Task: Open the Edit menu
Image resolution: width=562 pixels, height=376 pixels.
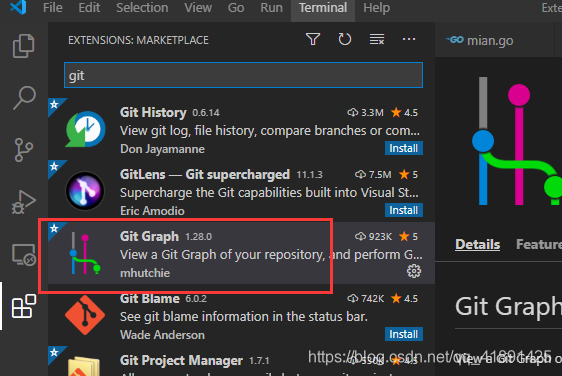Action: coord(89,8)
